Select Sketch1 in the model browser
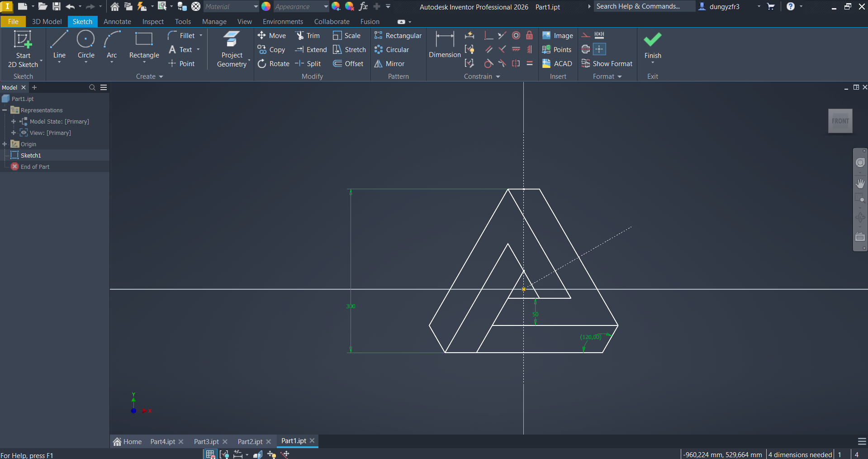868x459 pixels. click(31, 156)
